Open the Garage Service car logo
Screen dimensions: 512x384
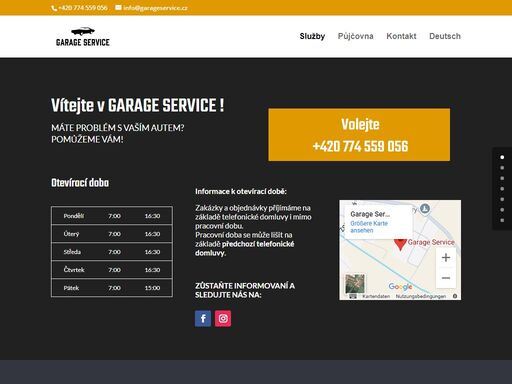pos(83,36)
